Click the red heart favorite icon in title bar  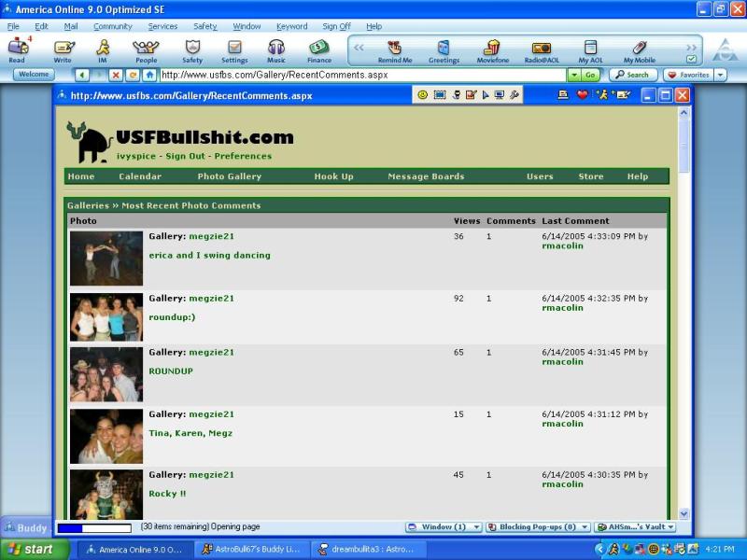pos(582,95)
